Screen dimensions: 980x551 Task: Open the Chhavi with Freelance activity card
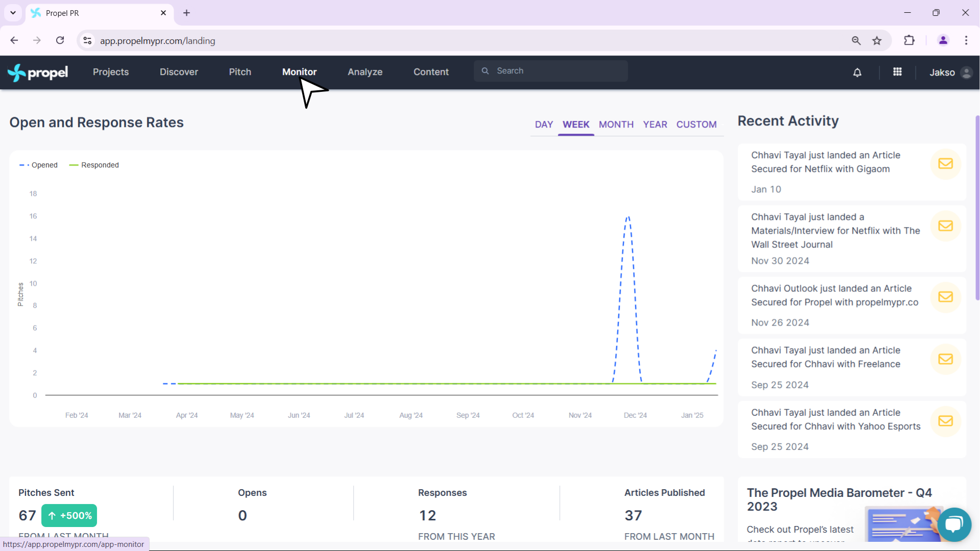coord(852,367)
